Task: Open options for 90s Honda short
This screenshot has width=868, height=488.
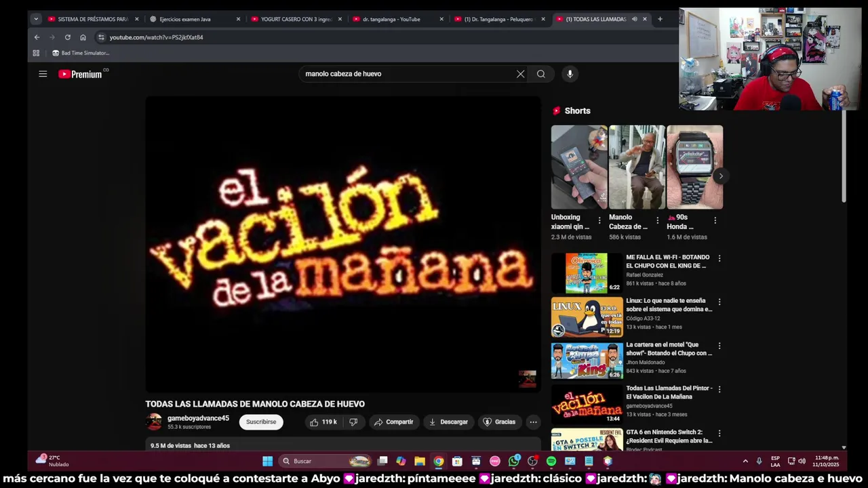Action: point(715,220)
